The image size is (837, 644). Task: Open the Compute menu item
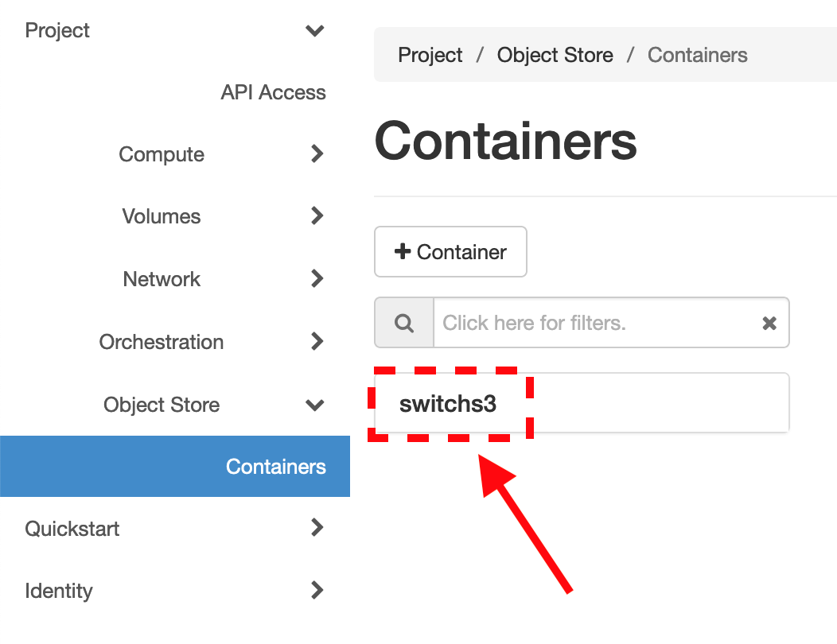[x=162, y=154]
